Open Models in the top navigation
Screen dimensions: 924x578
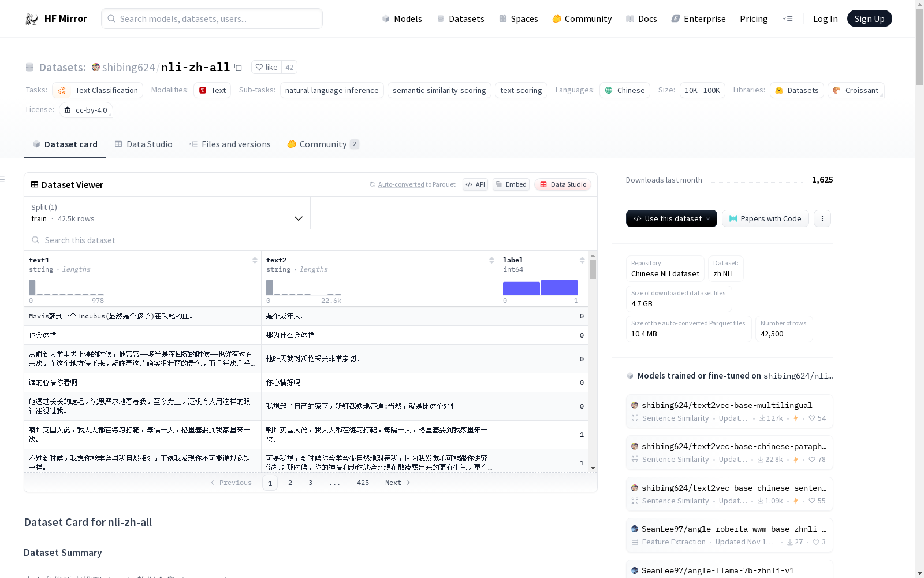[402, 18]
